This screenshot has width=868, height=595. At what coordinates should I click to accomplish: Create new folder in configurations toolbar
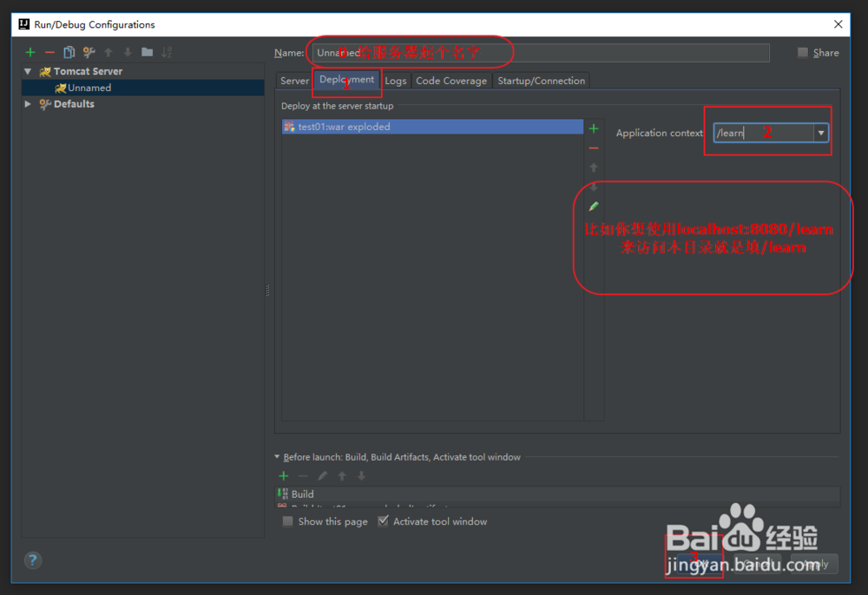[x=148, y=52]
